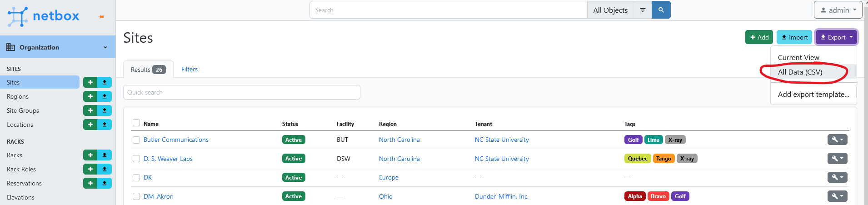Click the green plus icon next to Sites

pyautogui.click(x=90, y=82)
